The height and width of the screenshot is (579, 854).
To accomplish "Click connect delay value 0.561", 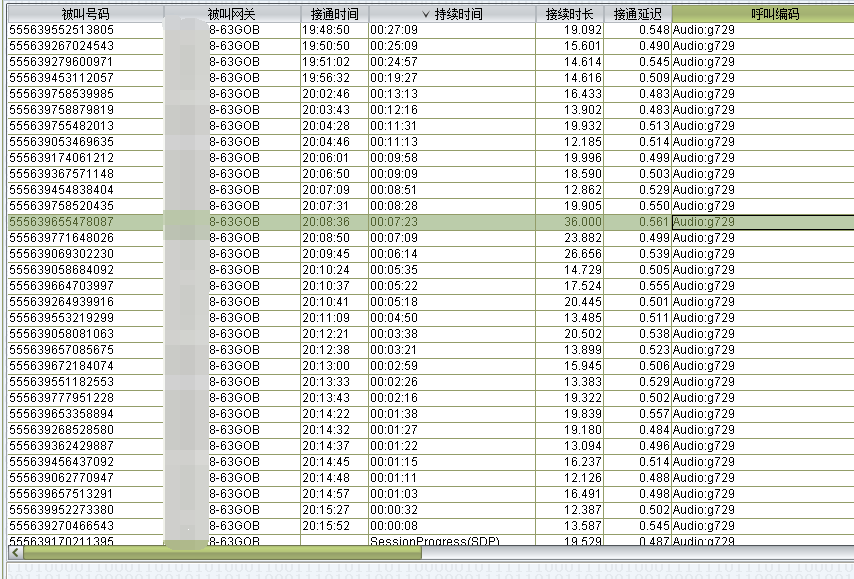I will click(654, 222).
